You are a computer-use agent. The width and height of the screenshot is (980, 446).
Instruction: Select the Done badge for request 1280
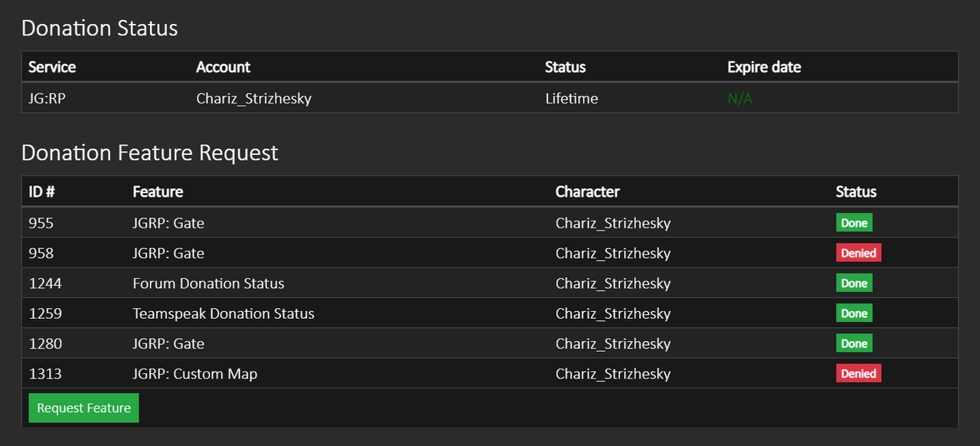(854, 343)
